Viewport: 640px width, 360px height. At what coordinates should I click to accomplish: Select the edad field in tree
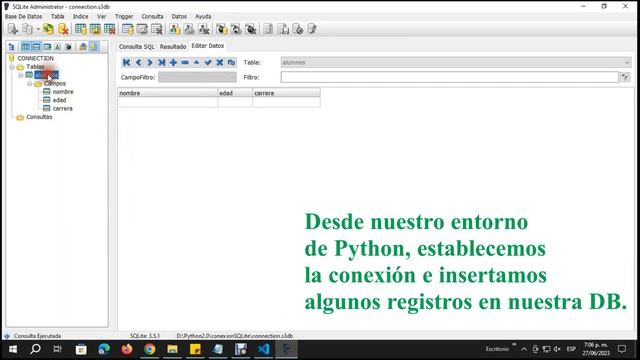point(59,100)
